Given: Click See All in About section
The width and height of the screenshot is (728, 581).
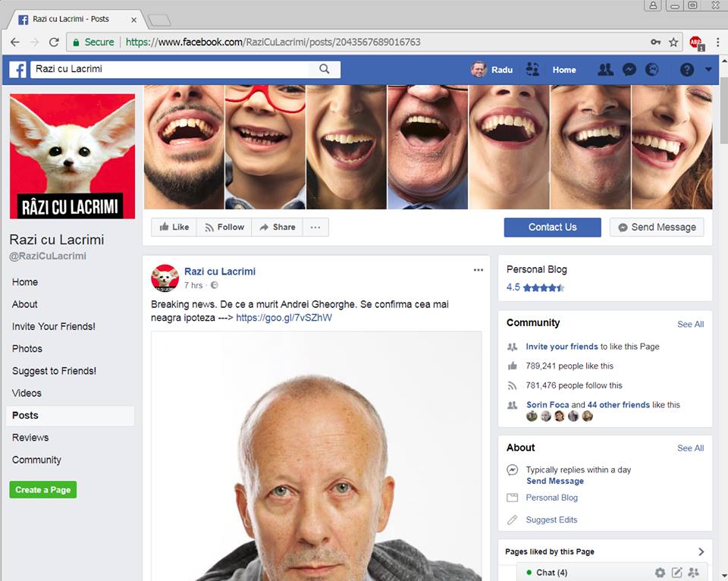Looking at the screenshot, I should [x=690, y=448].
